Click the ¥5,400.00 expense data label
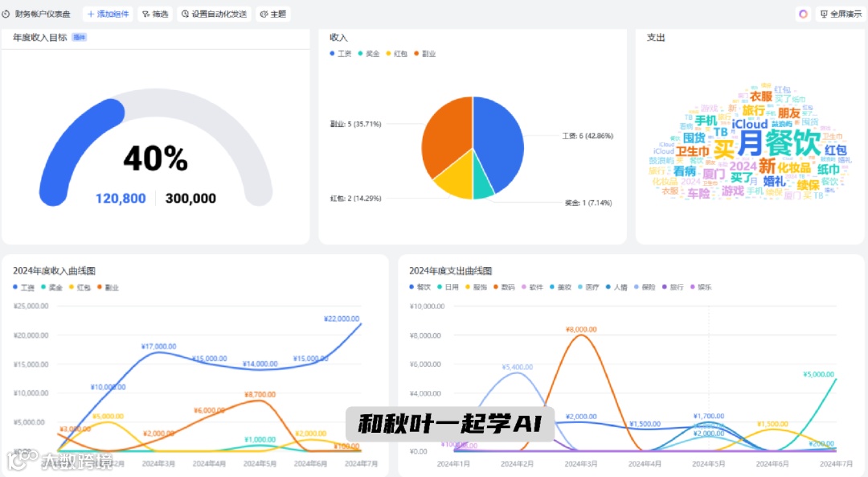Image resolution: width=868 pixels, height=477 pixels. 518,367
